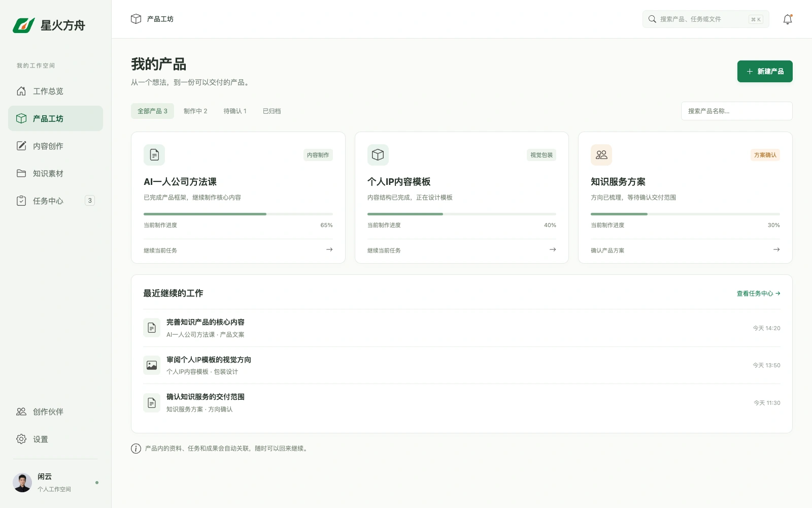Click the AI一人公司方法课 document icon
The image size is (812, 508).
[154, 155]
